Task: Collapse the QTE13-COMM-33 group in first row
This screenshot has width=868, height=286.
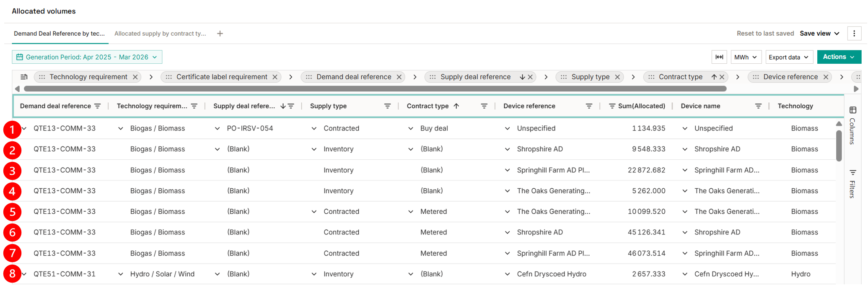Action: coord(24,128)
